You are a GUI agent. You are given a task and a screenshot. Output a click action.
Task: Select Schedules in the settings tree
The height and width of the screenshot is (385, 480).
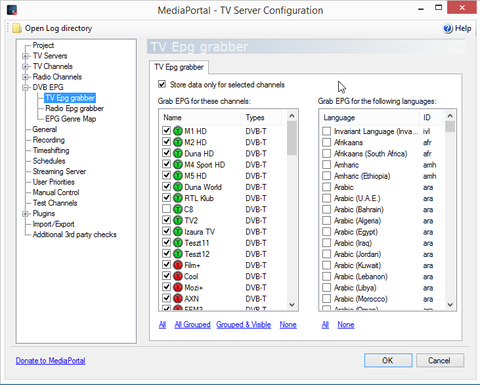49,161
